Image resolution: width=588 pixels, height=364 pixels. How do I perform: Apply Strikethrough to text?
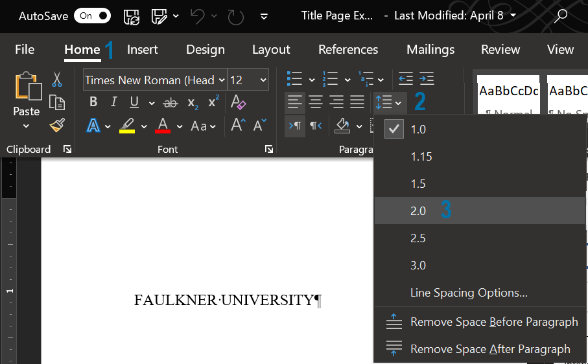[171, 102]
